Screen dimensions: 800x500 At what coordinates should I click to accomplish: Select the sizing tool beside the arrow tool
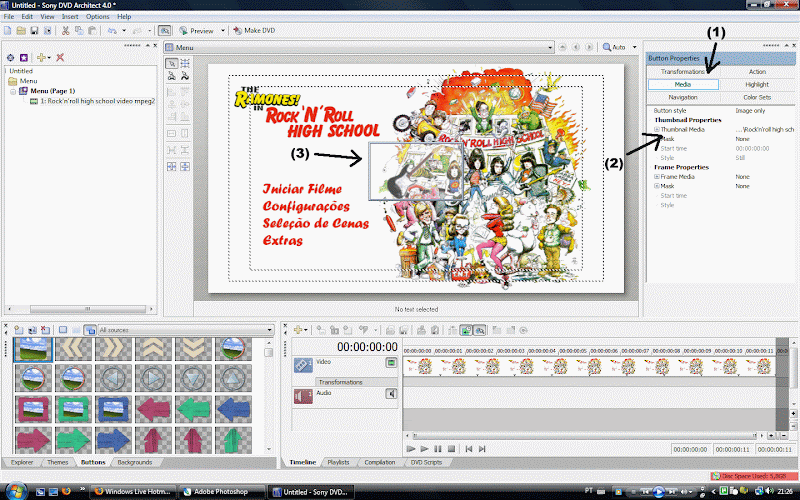[185, 63]
